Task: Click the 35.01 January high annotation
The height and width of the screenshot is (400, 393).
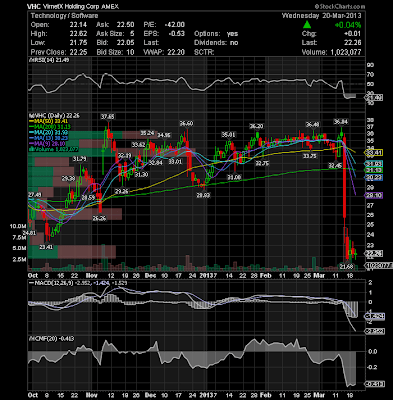Action: click(229, 135)
